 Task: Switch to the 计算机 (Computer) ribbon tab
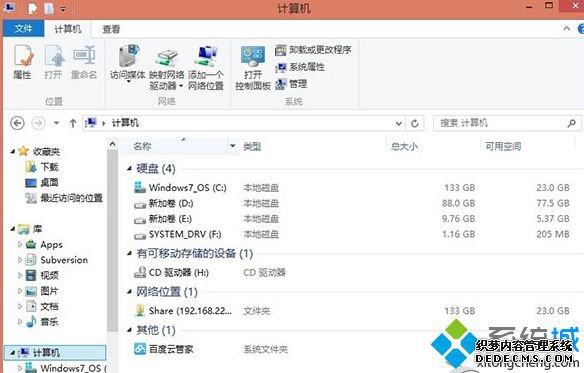68,29
